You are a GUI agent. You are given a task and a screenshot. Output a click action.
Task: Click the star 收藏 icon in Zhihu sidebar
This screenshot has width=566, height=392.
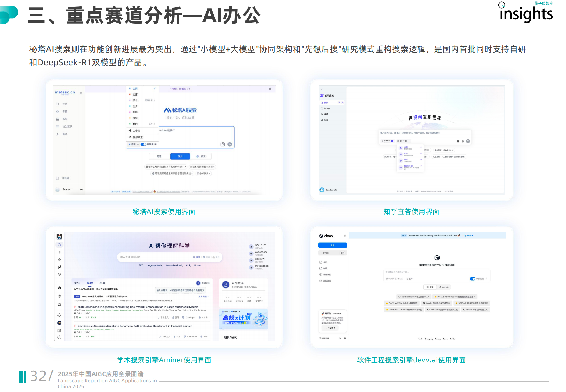tap(322, 114)
